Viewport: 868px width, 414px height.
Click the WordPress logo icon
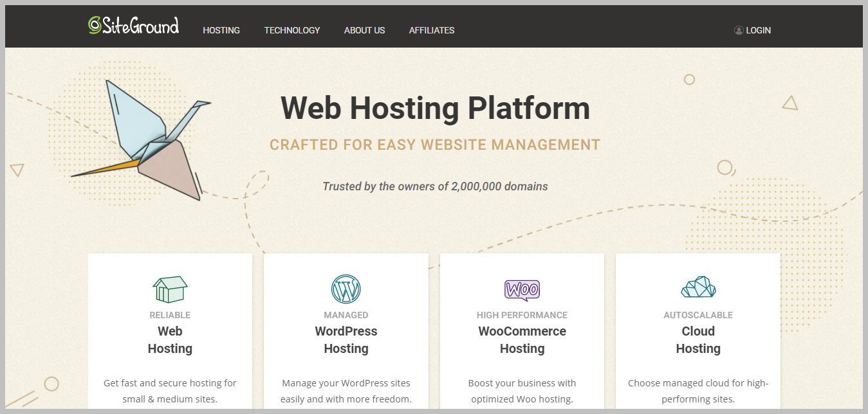point(346,289)
